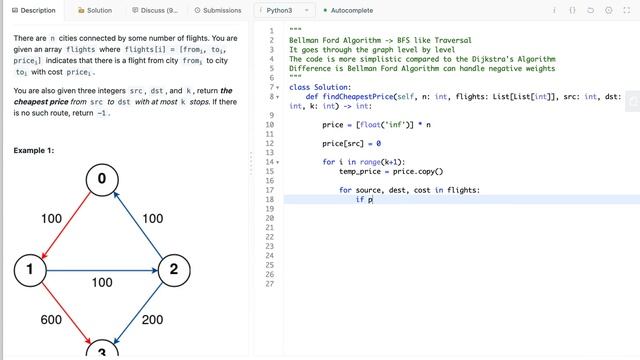Open the Discuss tab
Viewport: 640px width, 360px height.
155,10
